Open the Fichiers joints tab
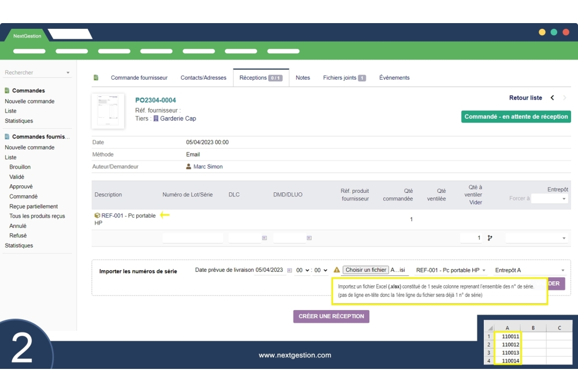The height and width of the screenshot is (392, 578). pyautogui.click(x=344, y=78)
